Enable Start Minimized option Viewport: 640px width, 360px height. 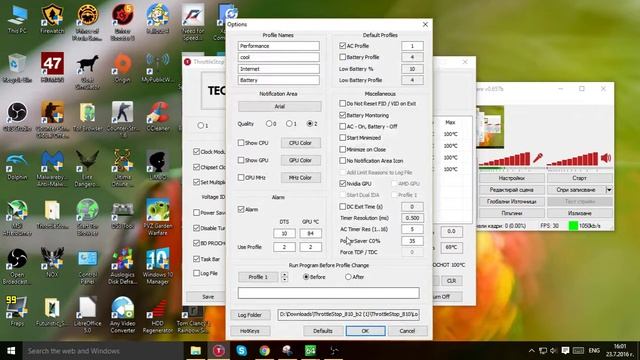point(342,138)
